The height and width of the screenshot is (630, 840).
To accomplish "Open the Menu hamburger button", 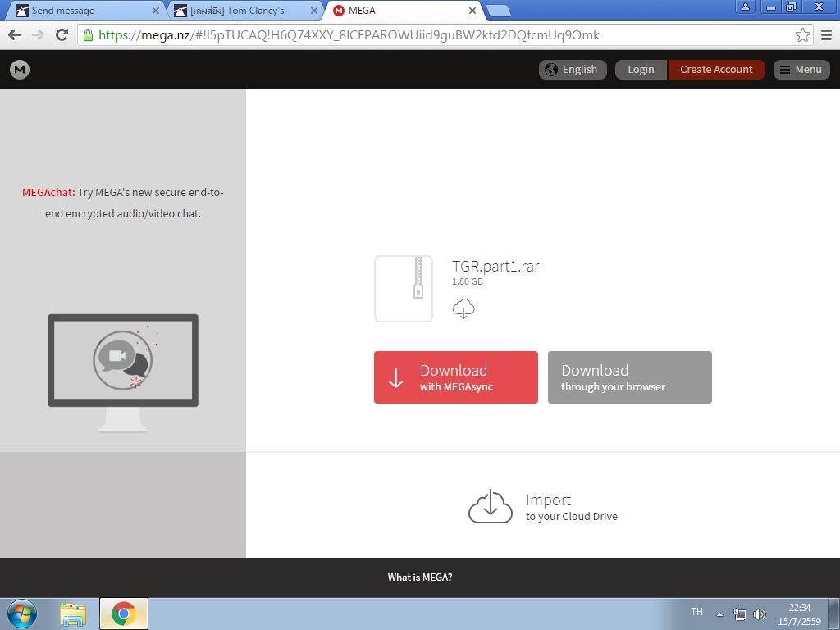I will [x=801, y=70].
